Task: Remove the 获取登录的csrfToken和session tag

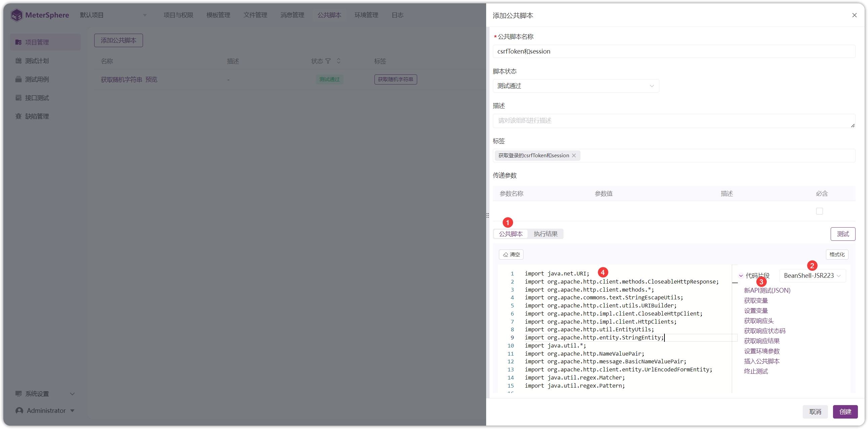Action: click(x=574, y=156)
